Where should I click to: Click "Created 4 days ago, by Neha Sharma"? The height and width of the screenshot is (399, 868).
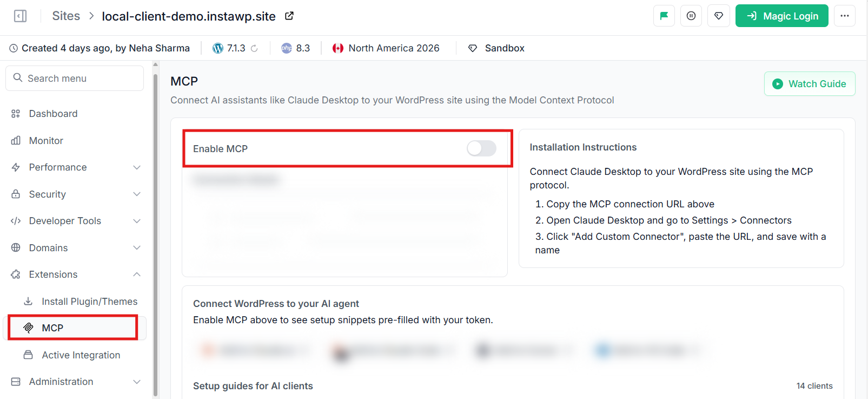click(105, 48)
